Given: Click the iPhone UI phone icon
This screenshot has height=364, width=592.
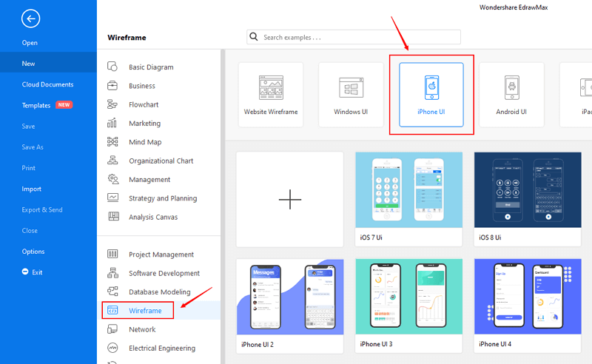Looking at the screenshot, I should click(431, 87).
